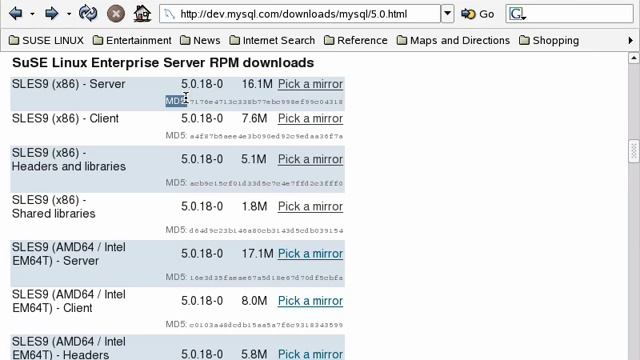Open the SUSE LINUX bookmarks folder

click(x=46, y=40)
